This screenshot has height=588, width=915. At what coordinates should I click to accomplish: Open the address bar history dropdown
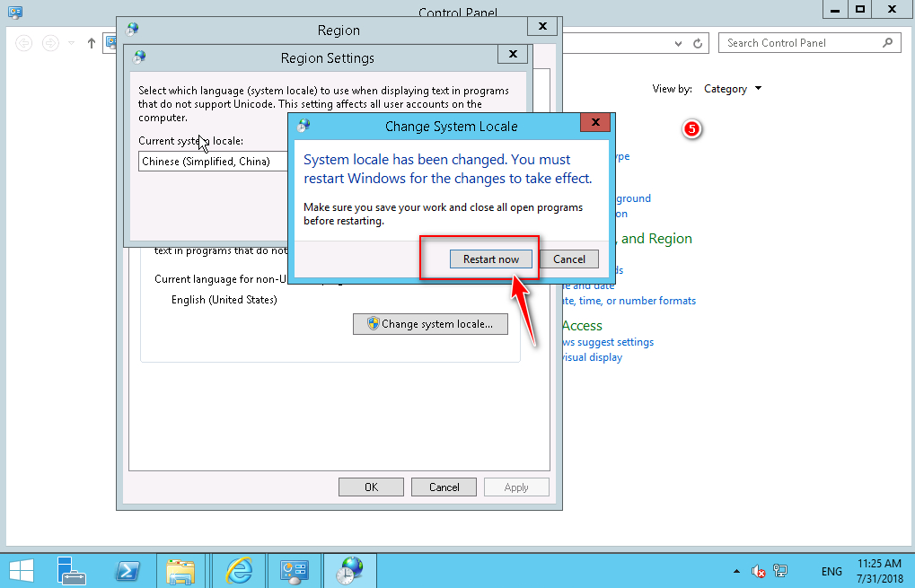[678, 43]
